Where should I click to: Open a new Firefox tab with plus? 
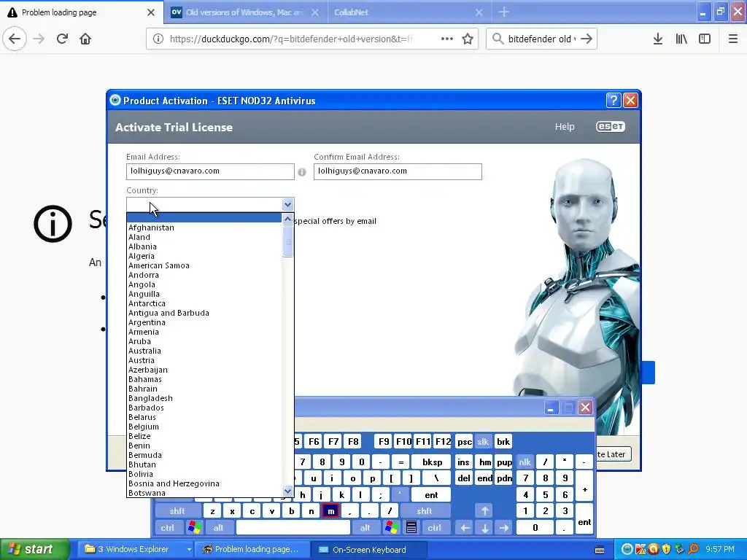point(503,12)
